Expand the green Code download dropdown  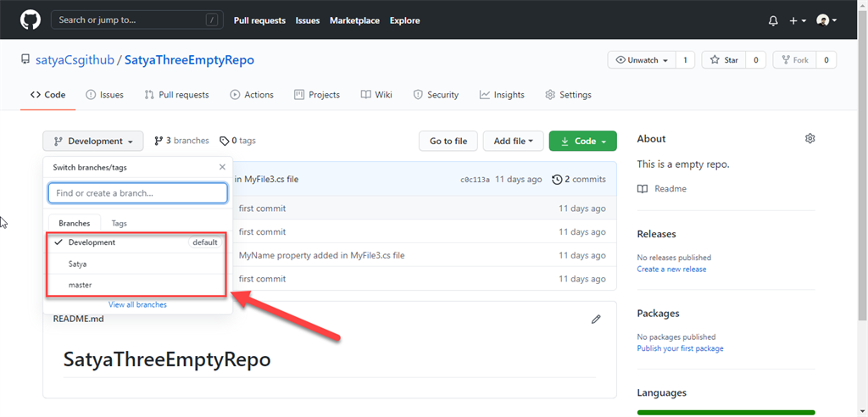tap(582, 142)
